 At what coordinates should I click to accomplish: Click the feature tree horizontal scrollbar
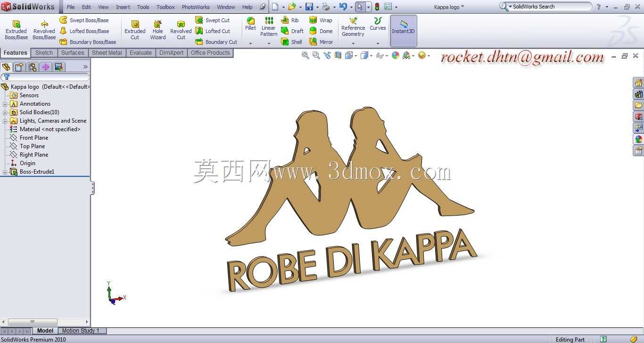tap(45, 322)
